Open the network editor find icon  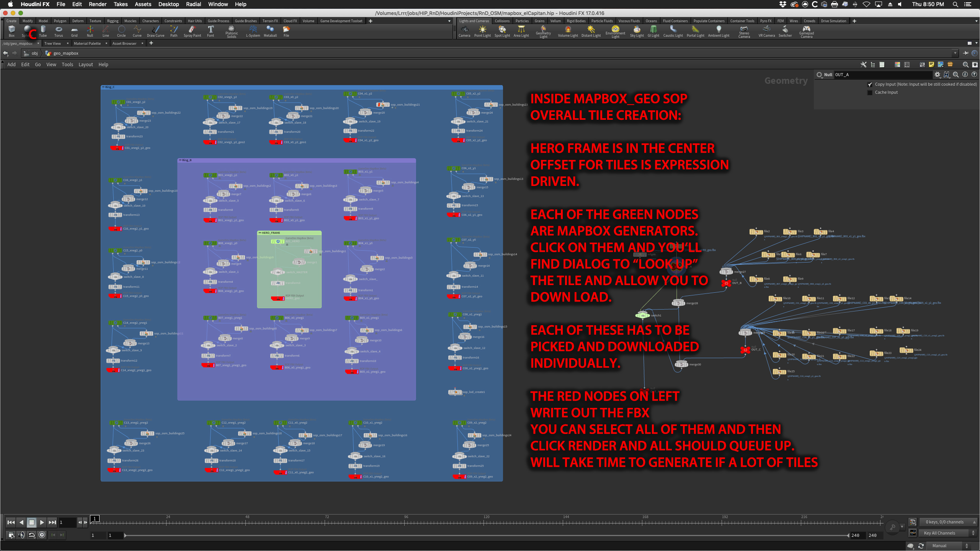965,65
